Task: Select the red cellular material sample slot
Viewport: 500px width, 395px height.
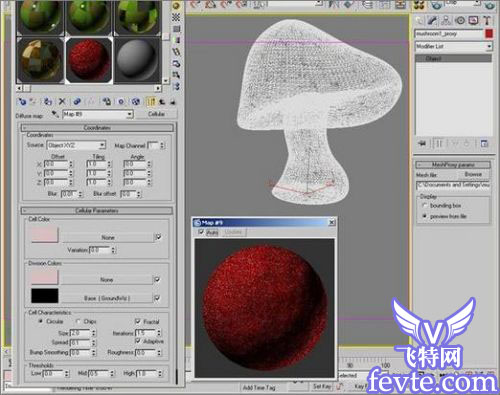Action: (89, 60)
